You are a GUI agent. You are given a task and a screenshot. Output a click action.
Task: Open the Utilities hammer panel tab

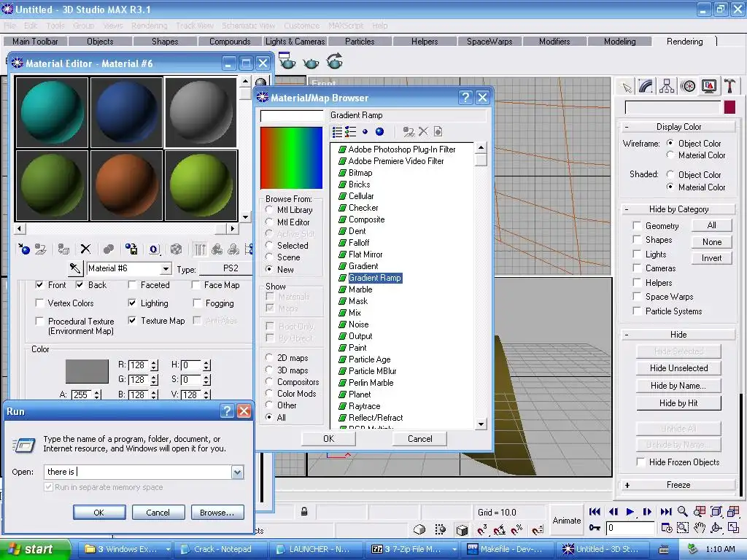[729, 87]
